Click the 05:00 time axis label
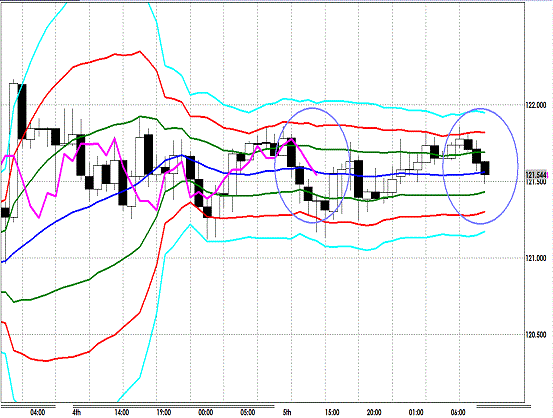Screen dimensions: 553x418 tap(248, 412)
